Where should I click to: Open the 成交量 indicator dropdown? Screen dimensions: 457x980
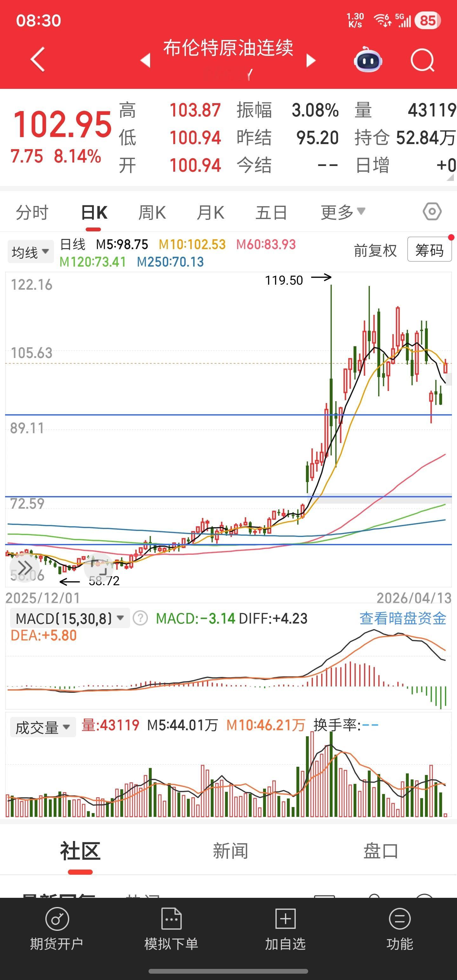(43, 727)
